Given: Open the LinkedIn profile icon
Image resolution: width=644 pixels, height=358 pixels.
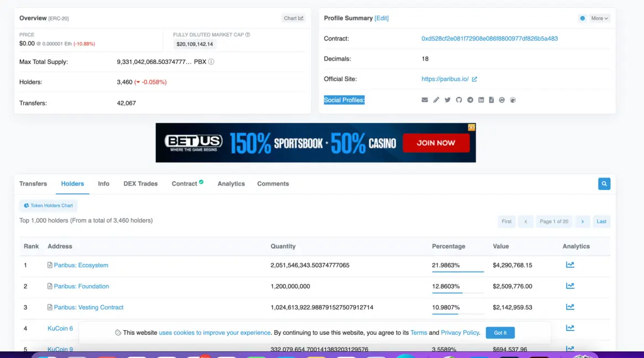Looking at the screenshot, I should [x=481, y=100].
